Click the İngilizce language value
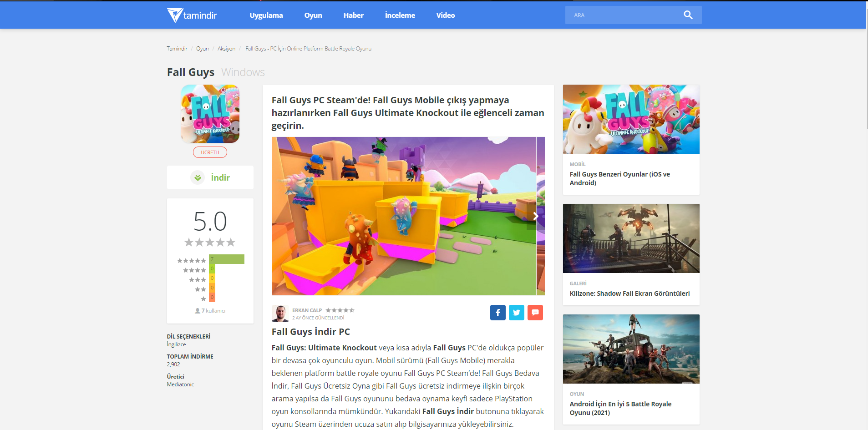Image resolution: width=868 pixels, height=430 pixels. pyautogui.click(x=176, y=344)
